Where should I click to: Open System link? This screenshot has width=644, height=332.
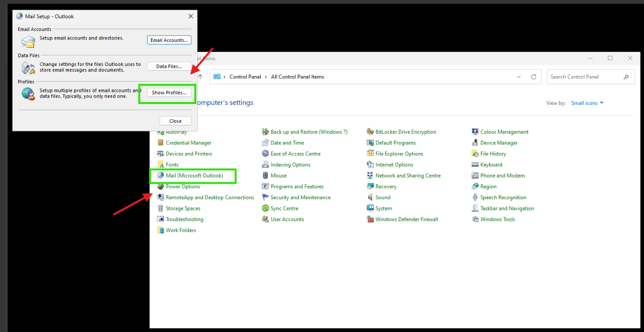(384, 208)
